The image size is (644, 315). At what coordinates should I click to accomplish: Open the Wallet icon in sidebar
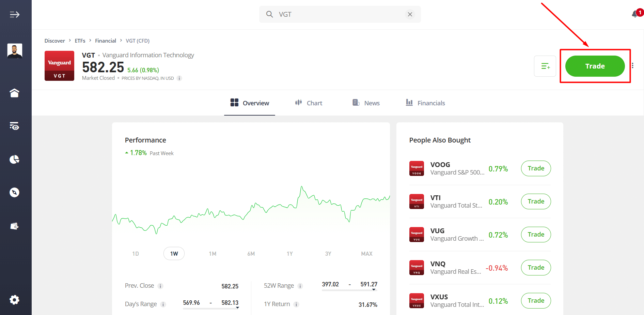[x=14, y=226]
